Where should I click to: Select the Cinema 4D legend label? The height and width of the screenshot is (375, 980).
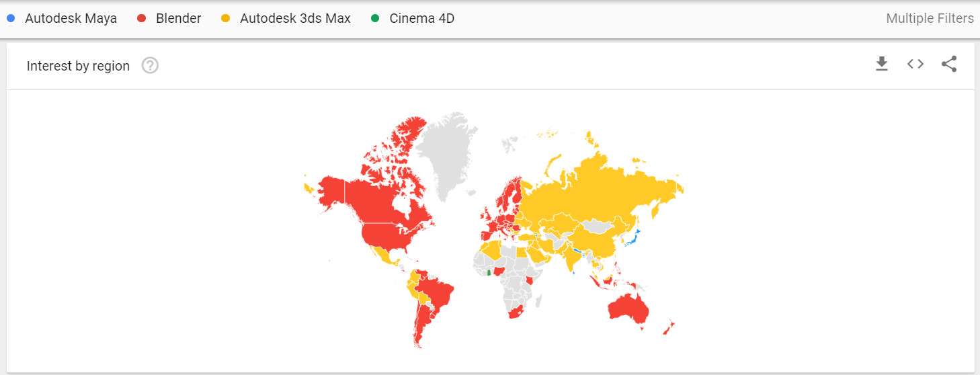(x=421, y=19)
